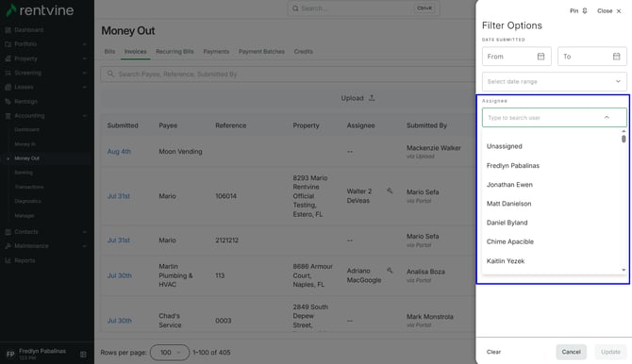Viewport: 632px width, 364px height.
Task: Expand the Property menu chevron
Action: tap(85, 58)
